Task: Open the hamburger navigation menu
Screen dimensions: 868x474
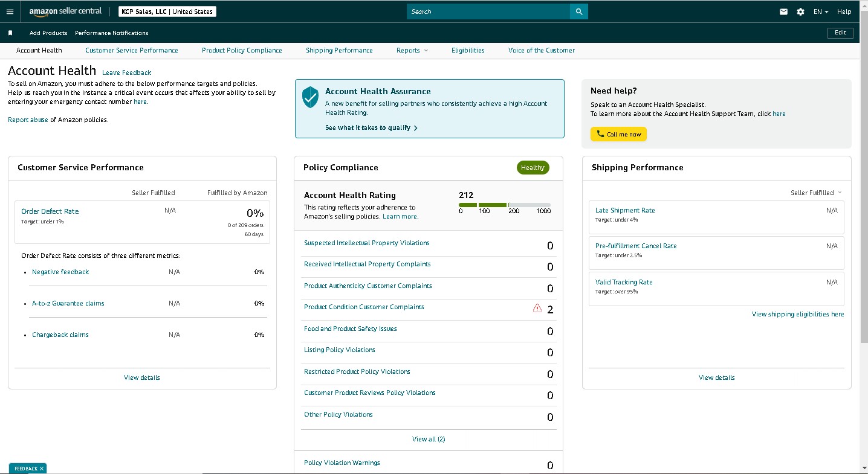Action: pyautogui.click(x=10, y=11)
